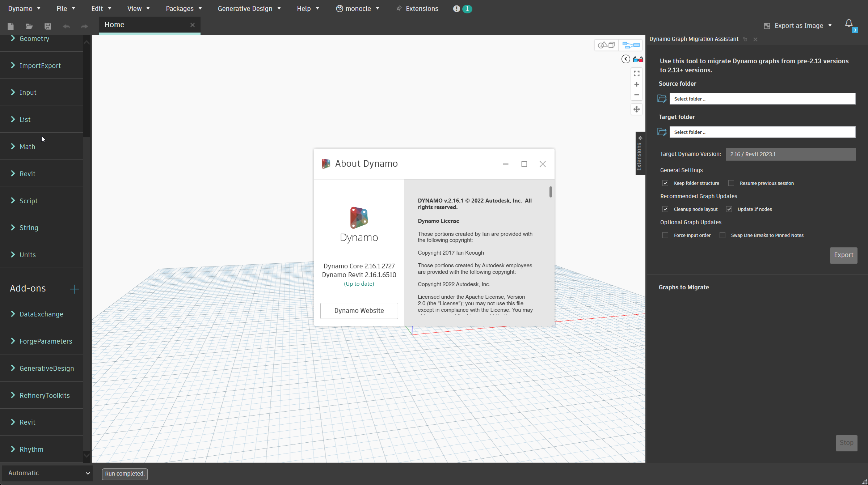Select the source folder browse icon

pyautogui.click(x=662, y=99)
